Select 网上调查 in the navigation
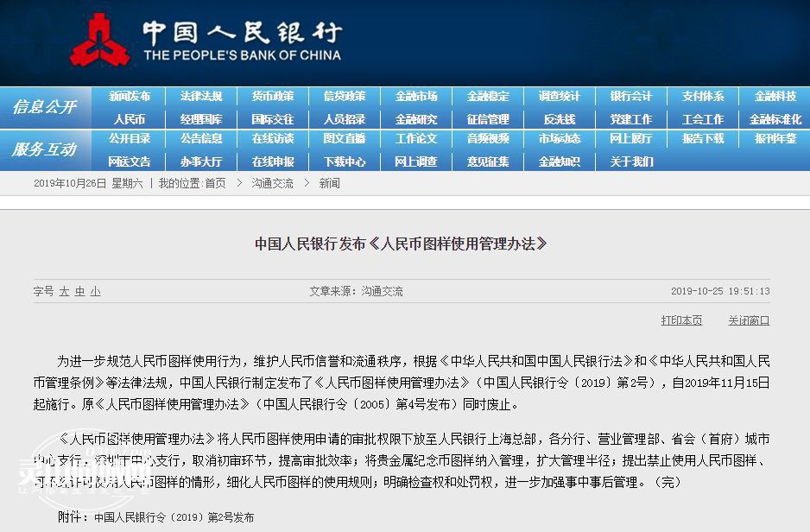The height and width of the screenshot is (532, 810). click(x=416, y=161)
